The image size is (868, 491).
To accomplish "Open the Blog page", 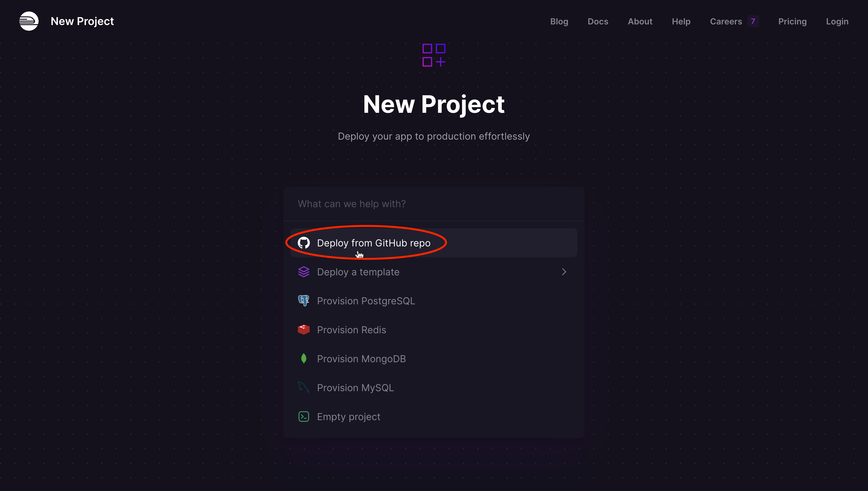I will point(559,21).
